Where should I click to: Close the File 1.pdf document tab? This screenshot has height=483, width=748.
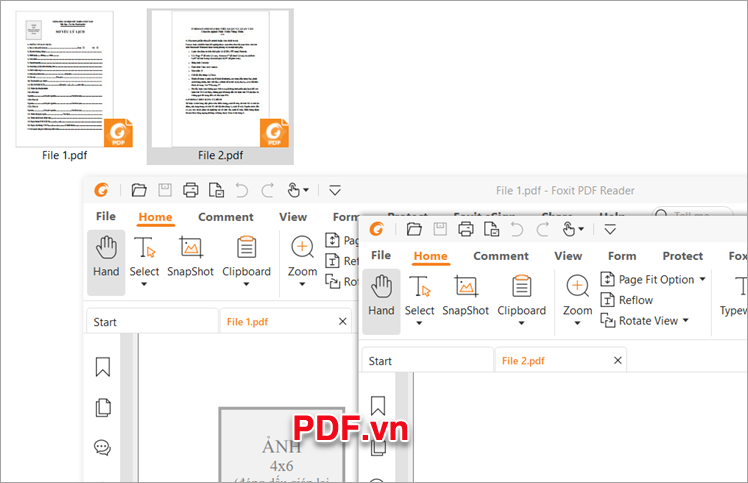pyautogui.click(x=343, y=322)
